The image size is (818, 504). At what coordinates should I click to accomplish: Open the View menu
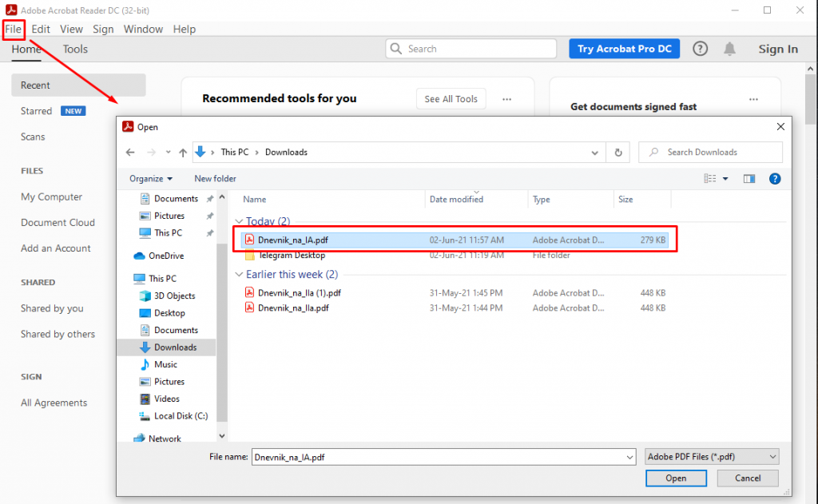pos(71,30)
